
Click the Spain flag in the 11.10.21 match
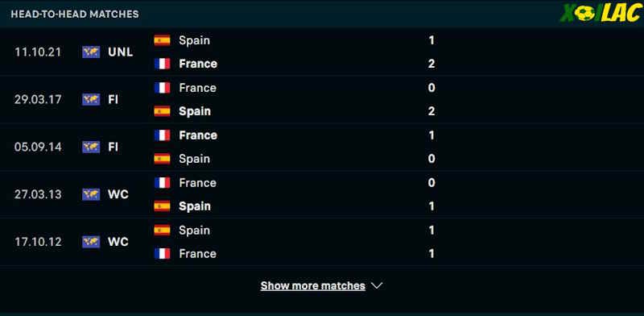163,40
